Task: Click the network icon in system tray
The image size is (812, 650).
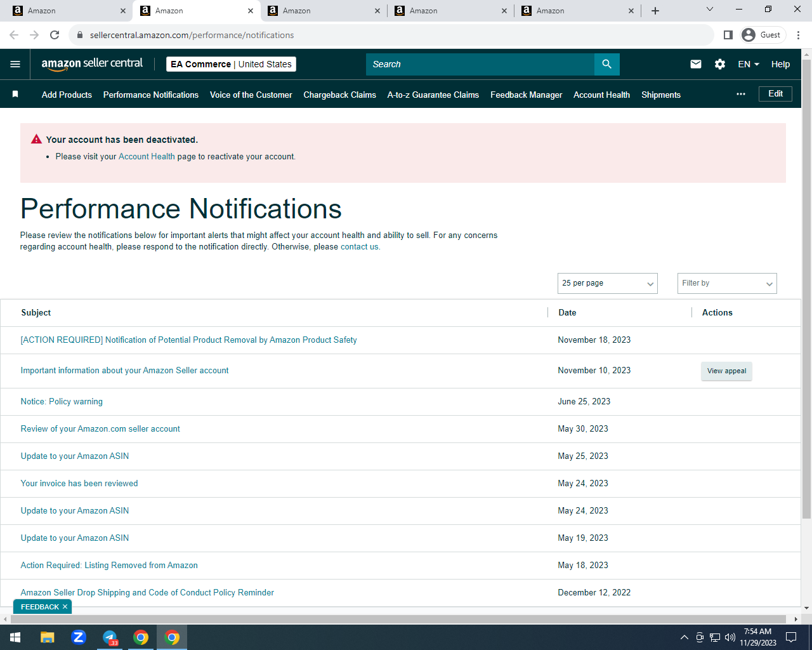Action: coord(715,637)
